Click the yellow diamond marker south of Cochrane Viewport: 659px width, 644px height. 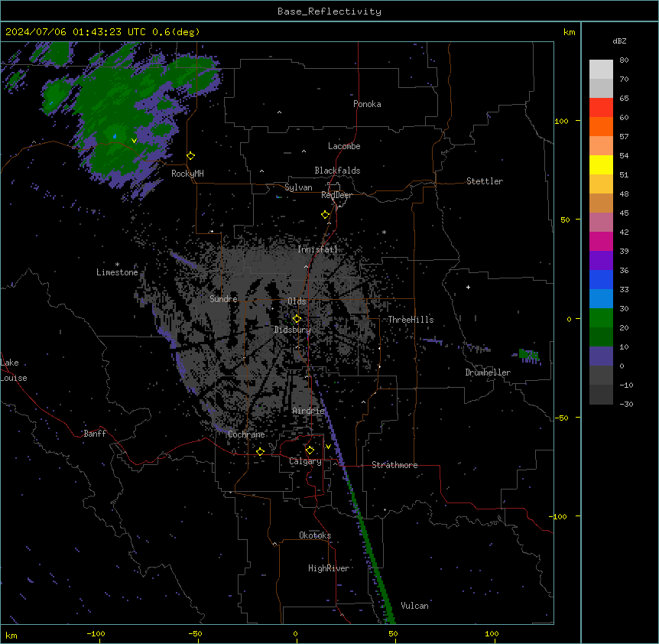[260, 452]
